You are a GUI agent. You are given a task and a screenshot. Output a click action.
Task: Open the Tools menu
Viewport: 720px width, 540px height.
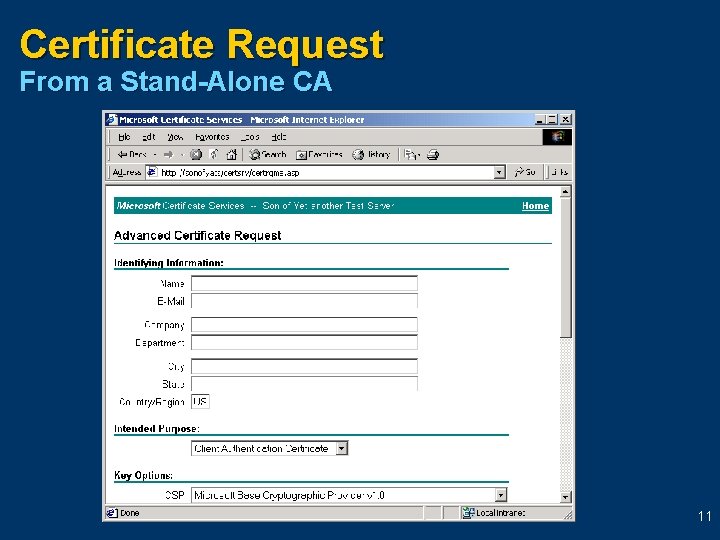click(x=250, y=137)
